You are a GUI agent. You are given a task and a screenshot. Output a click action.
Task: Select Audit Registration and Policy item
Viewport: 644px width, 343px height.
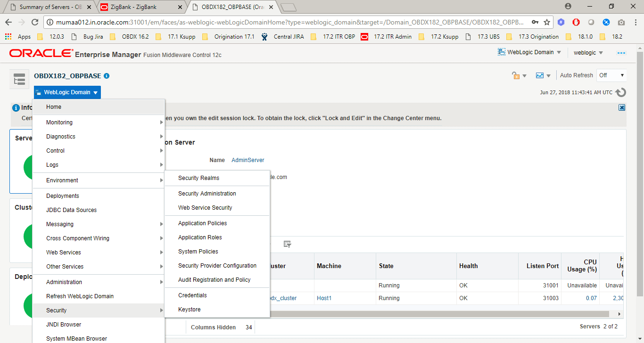click(217, 280)
